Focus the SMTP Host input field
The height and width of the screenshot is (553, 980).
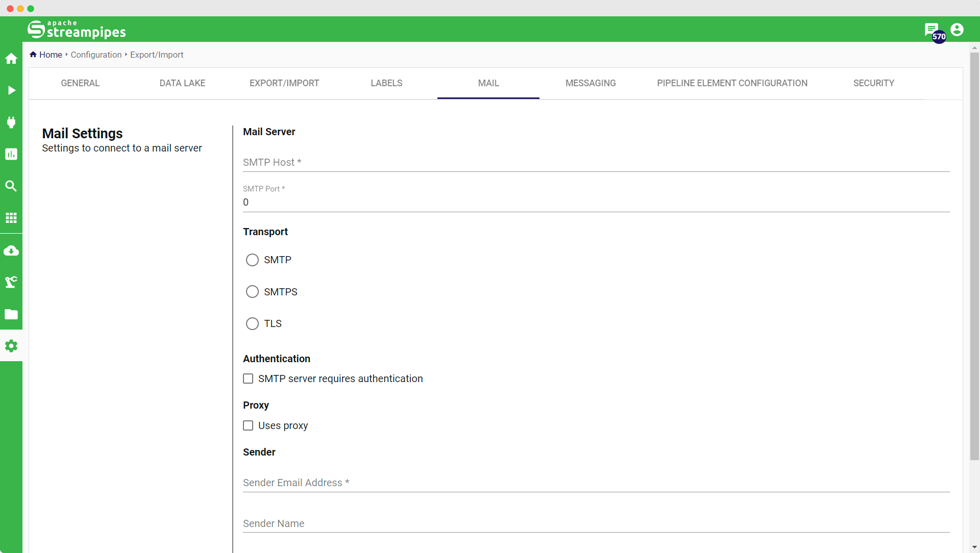pos(596,162)
